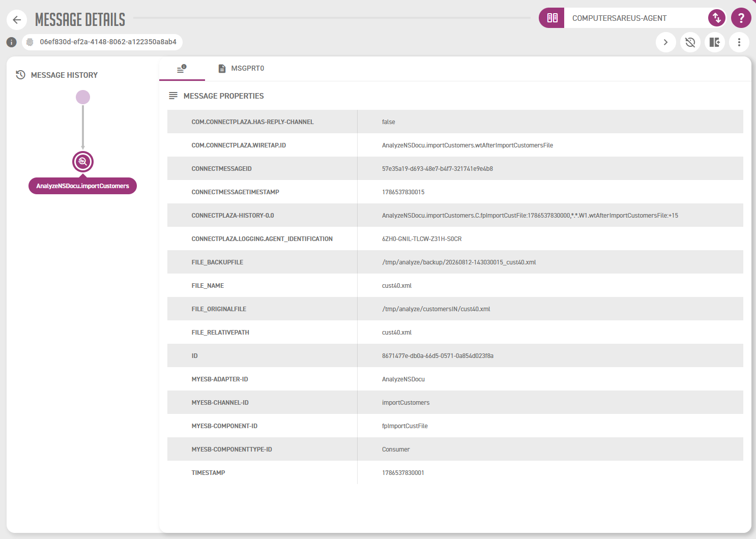Select the COM.CONNECTPLAZA.HAS-REPLY-CHANNEL property name
Screen dimensions: 756x539
click(x=252, y=122)
